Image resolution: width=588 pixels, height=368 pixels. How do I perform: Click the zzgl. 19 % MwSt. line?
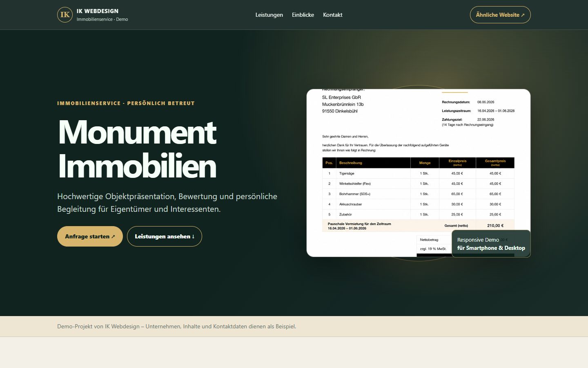coord(433,249)
